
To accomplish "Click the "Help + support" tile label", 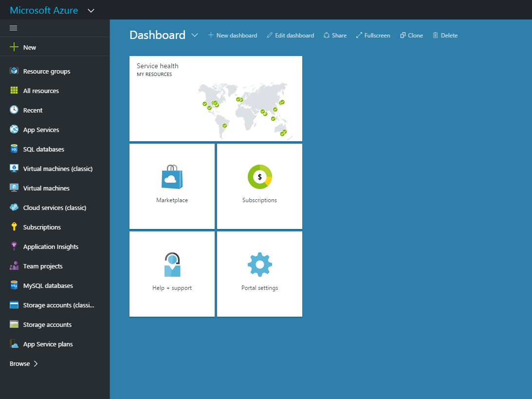I will click(172, 288).
